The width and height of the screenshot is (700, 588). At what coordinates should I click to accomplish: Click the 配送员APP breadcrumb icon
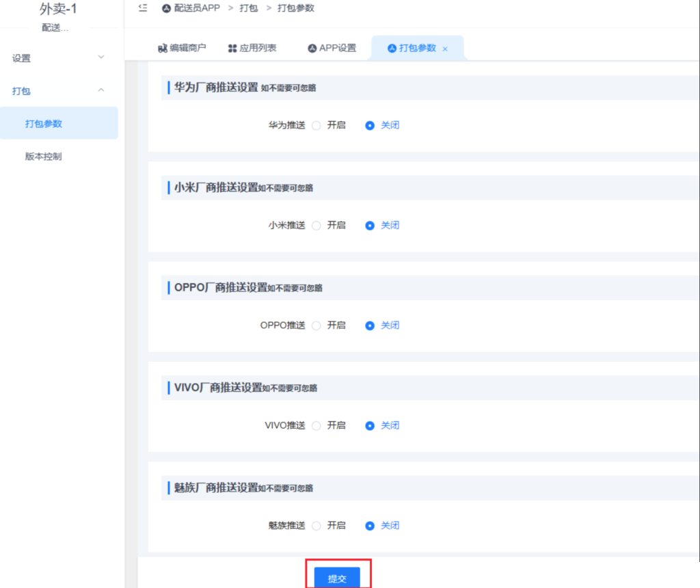pos(166,9)
